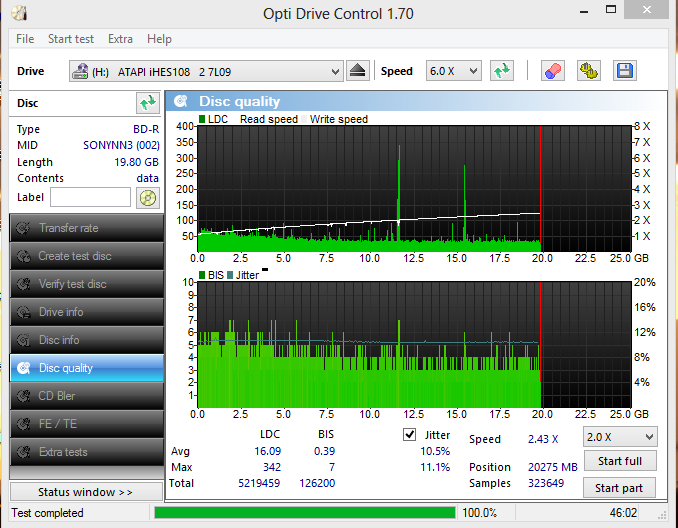Click the Start full button

[620, 461]
